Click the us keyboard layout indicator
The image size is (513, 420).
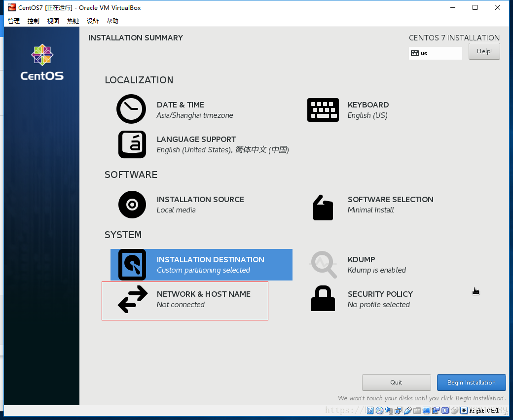click(435, 53)
